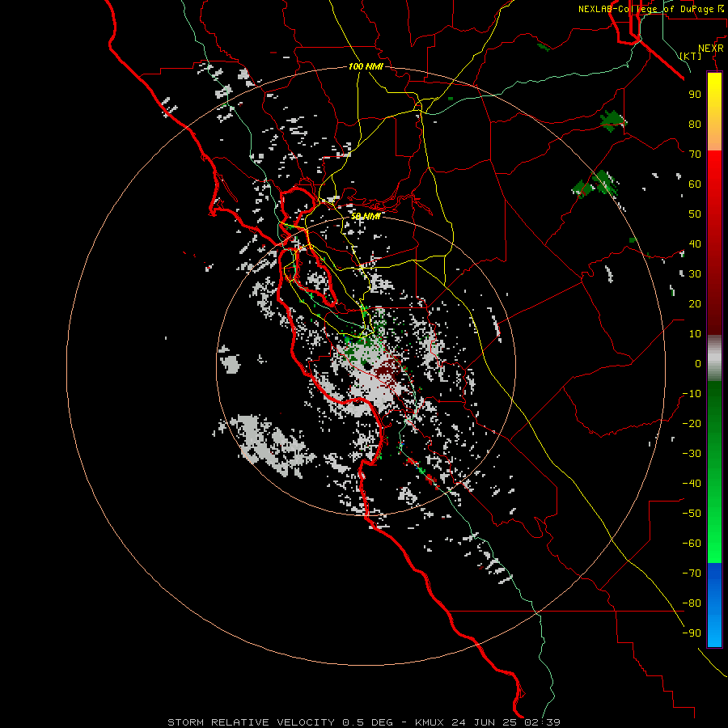Select the -70 scale label
The image size is (728, 728).
coord(692,574)
